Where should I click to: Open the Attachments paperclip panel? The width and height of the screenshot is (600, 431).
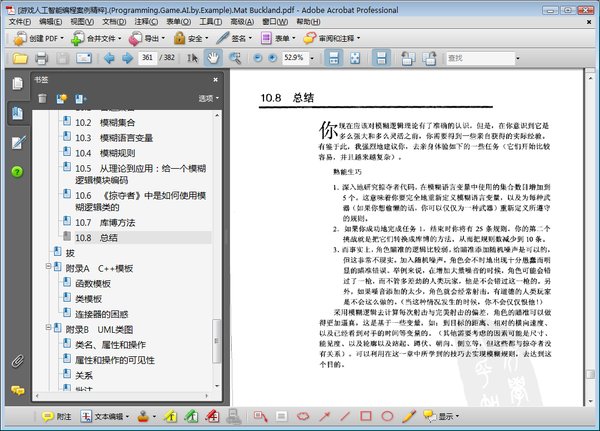pos(17,360)
